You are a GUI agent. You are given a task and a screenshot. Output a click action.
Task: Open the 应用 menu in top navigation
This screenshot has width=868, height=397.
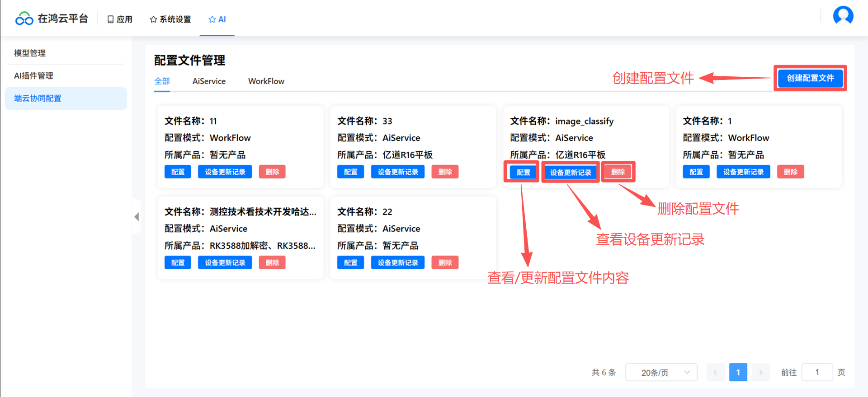click(x=120, y=19)
